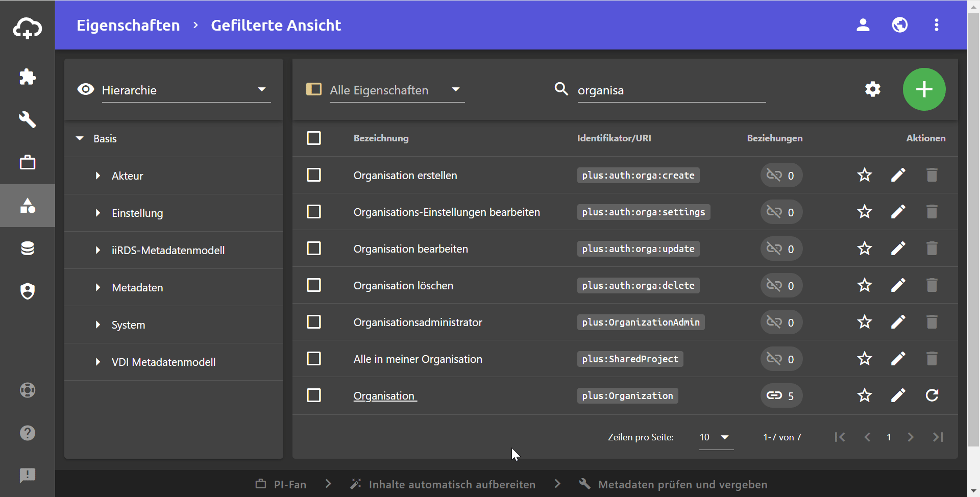Expand the Einstellung tree node
980x497 pixels.
[x=98, y=213]
